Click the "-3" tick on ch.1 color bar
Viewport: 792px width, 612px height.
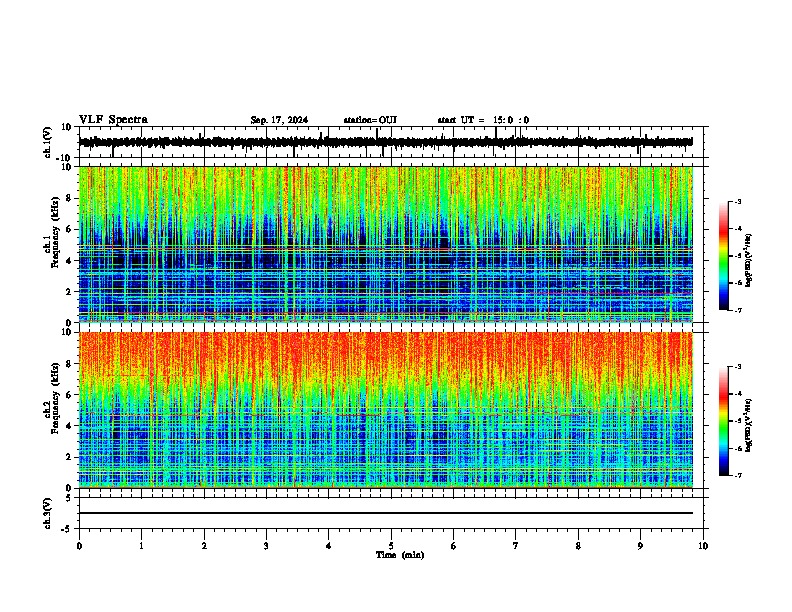coord(737,201)
